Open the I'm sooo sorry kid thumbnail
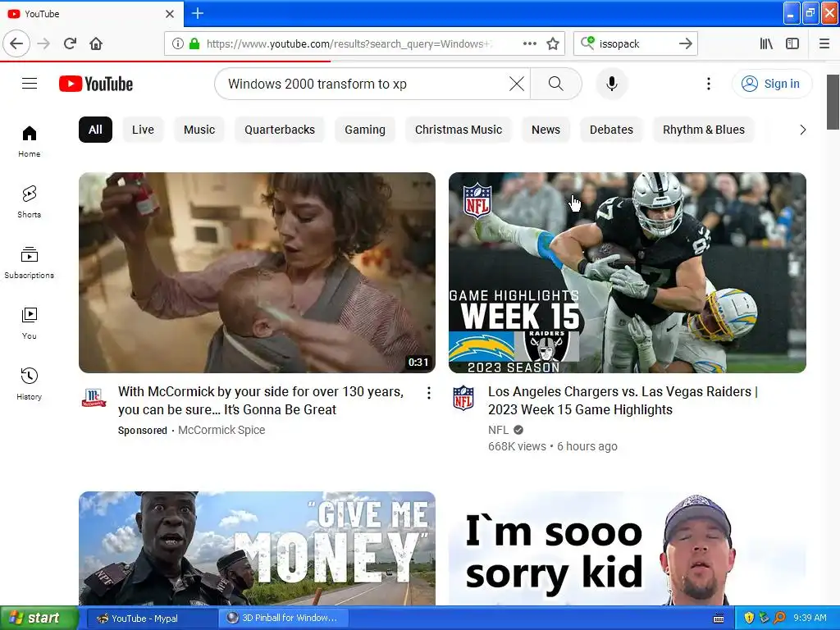Screen dimensions: 840x630 (x=628, y=548)
